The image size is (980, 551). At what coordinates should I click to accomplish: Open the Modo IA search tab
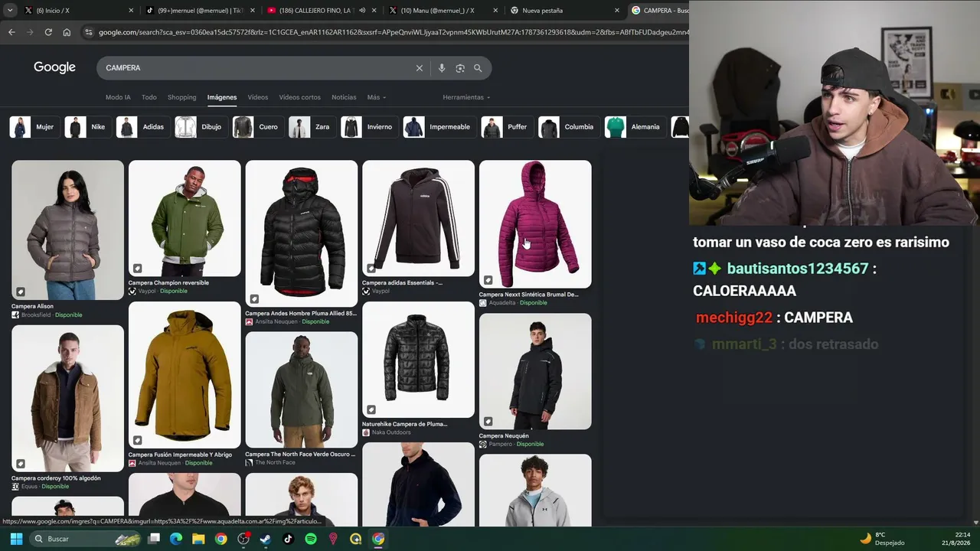pyautogui.click(x=118, y=97)
